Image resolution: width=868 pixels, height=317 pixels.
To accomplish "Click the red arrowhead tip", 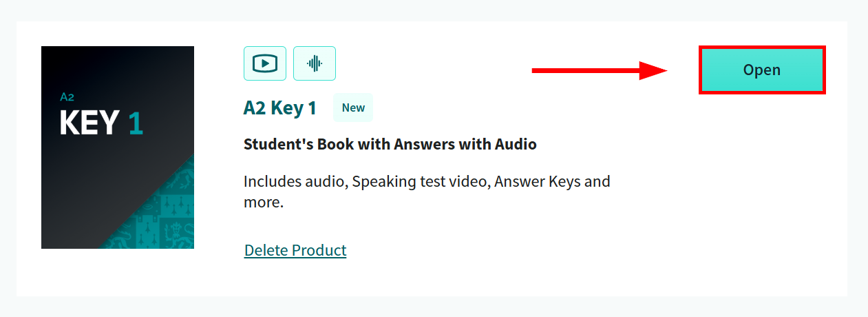I will click(x=664, y=70).
